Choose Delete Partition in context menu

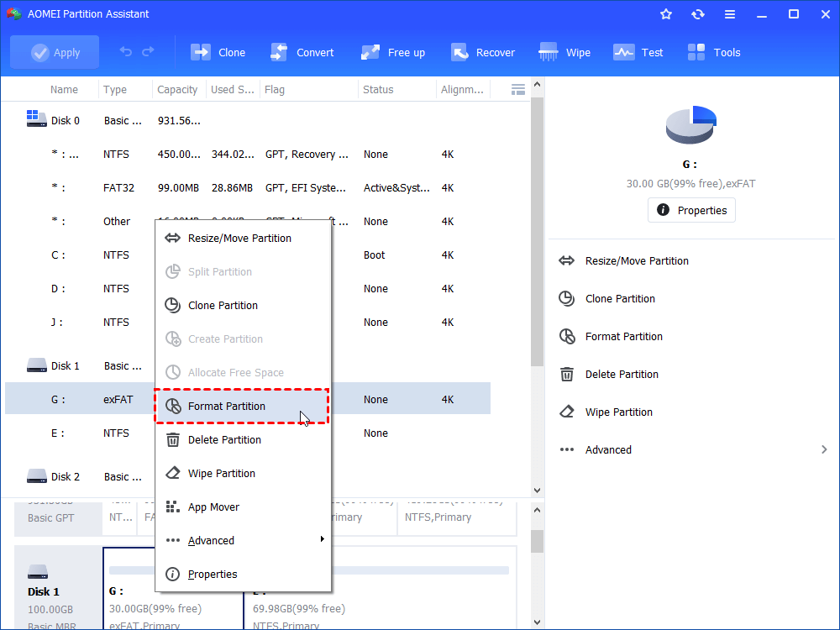[244, 440]
